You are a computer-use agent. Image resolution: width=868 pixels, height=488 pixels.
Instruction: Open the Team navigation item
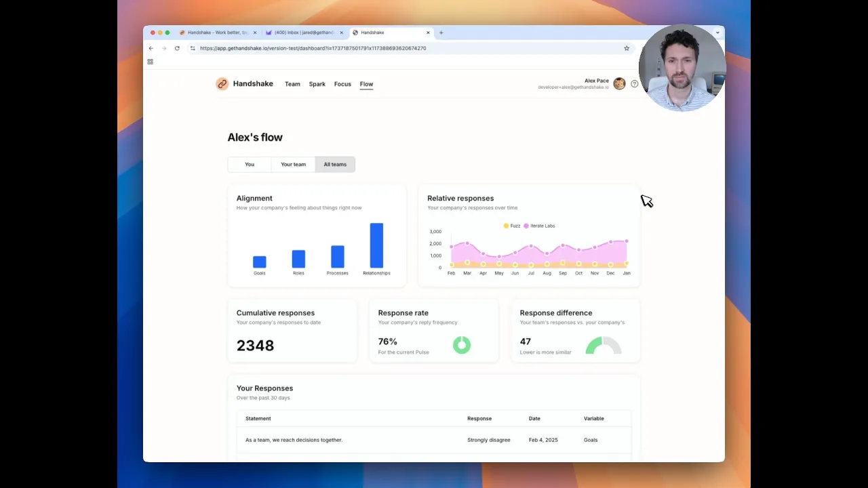292,84
